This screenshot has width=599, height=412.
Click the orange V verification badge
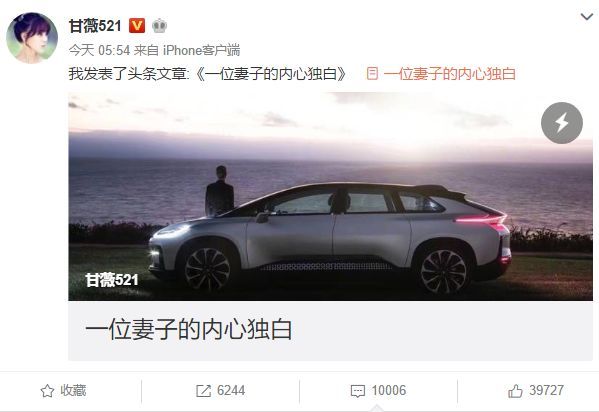click(x=137, y=26)
